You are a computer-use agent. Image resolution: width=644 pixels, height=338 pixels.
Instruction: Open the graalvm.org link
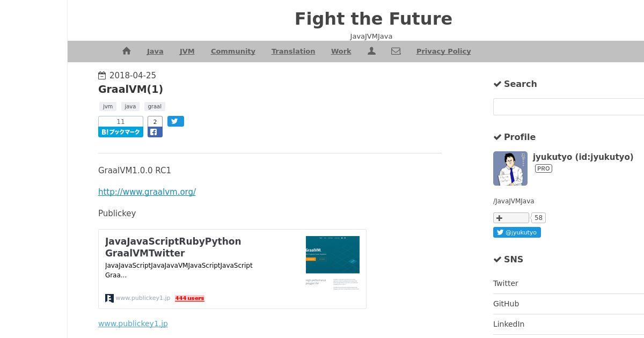147,192
